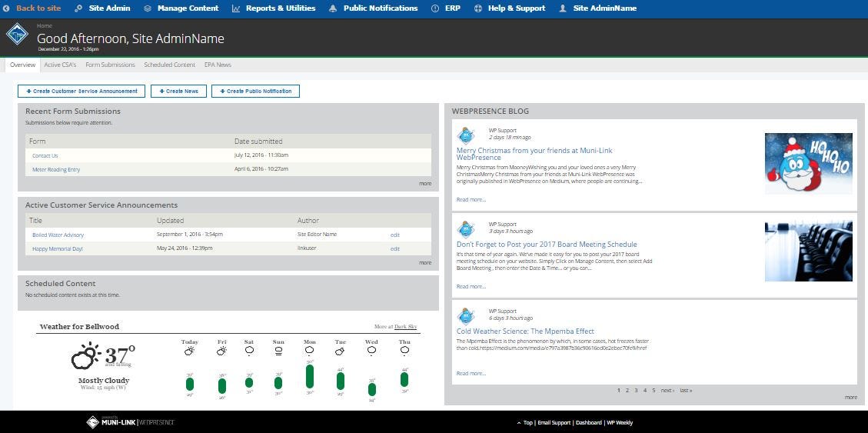This screenshot has height=433, width=868.
Task: Click Read more on Merry Christmas post
Action: point(471,199)
